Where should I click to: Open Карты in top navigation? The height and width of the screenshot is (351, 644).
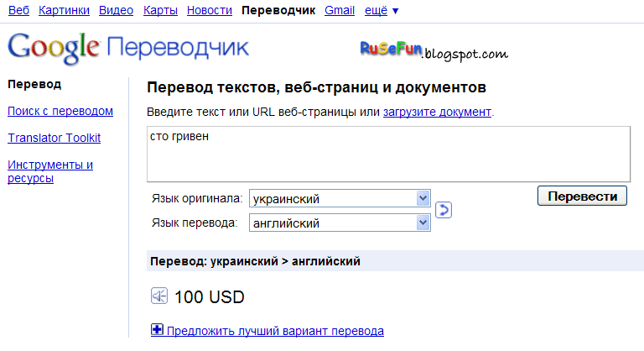161,10
